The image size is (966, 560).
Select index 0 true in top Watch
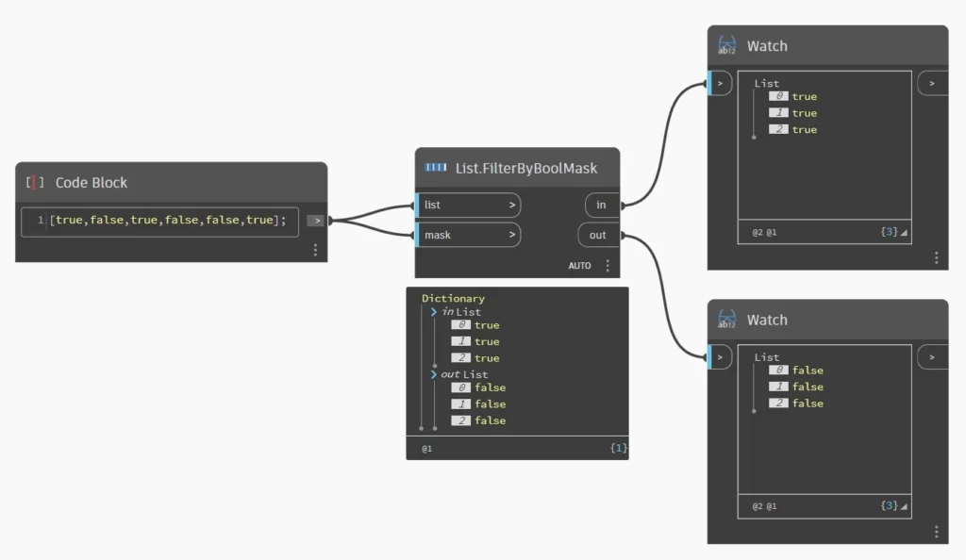[x=792, y=96]
